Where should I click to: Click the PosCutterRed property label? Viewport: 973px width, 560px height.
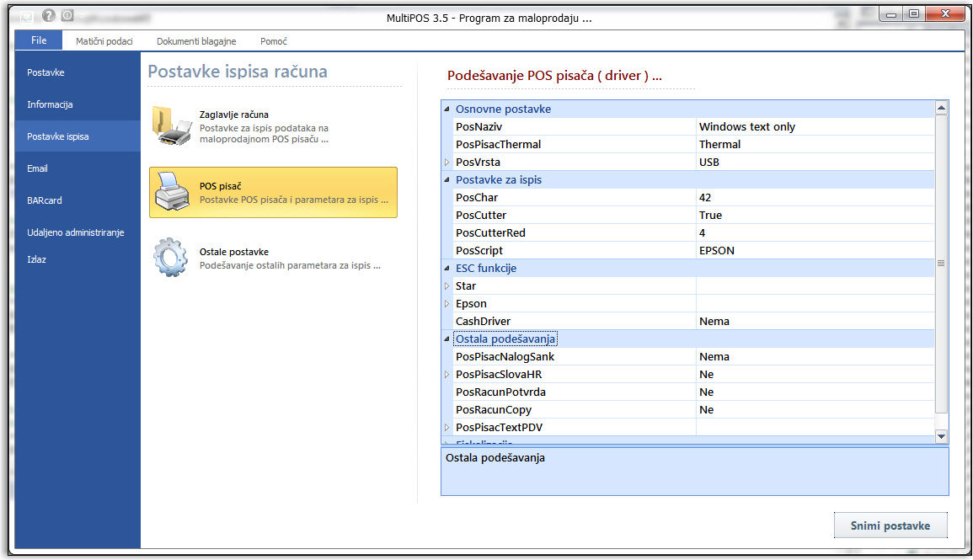pyautogui.click(x=490, y=233)
